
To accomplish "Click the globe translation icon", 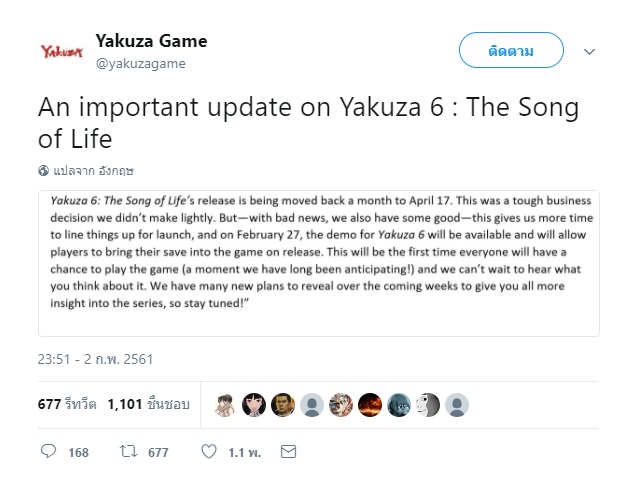I will [x=43, y=171].
